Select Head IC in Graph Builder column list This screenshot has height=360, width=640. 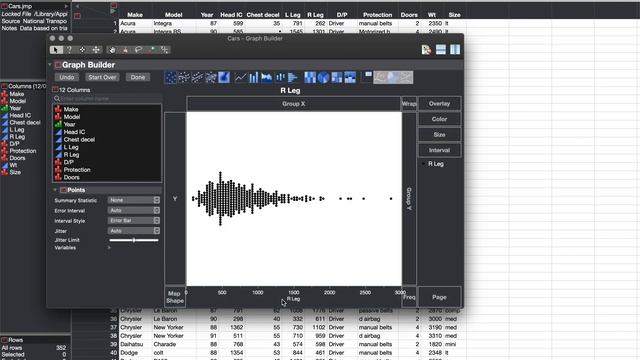pos(74,132)
